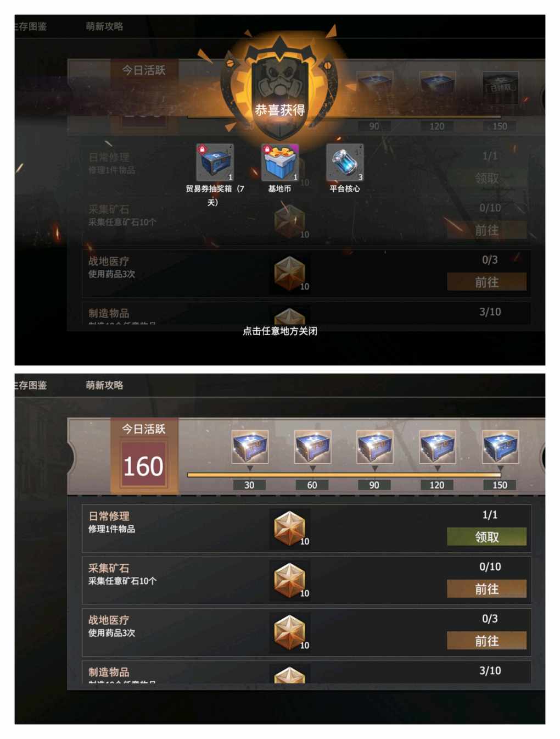Tap the 基地币 gift box reward icon
This screenshot has width=560, height=739.
pos(280,163)
